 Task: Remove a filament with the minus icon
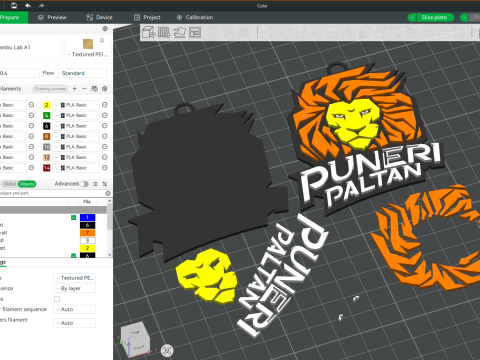(84, 89)
